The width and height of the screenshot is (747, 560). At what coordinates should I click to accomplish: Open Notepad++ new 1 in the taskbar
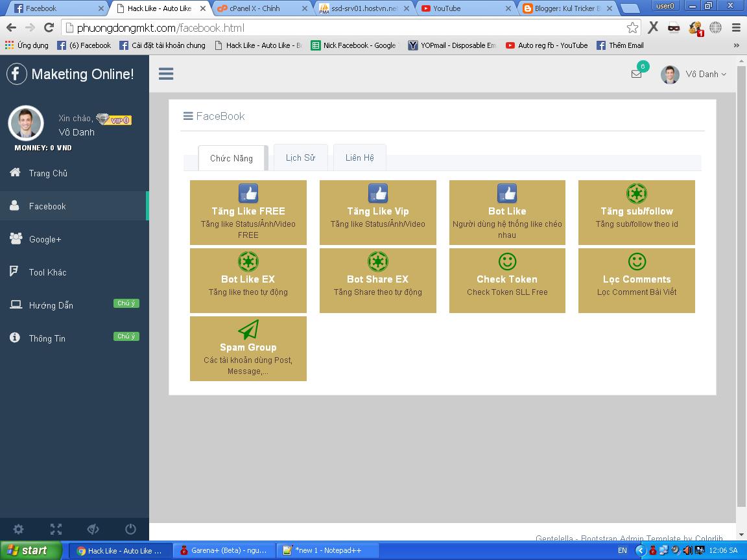click(327, 550)
